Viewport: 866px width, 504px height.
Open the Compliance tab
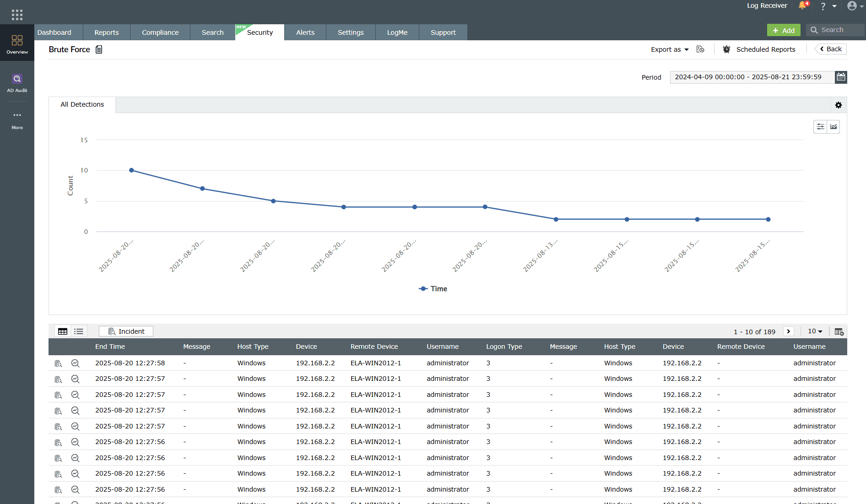[x=160, y=33]
